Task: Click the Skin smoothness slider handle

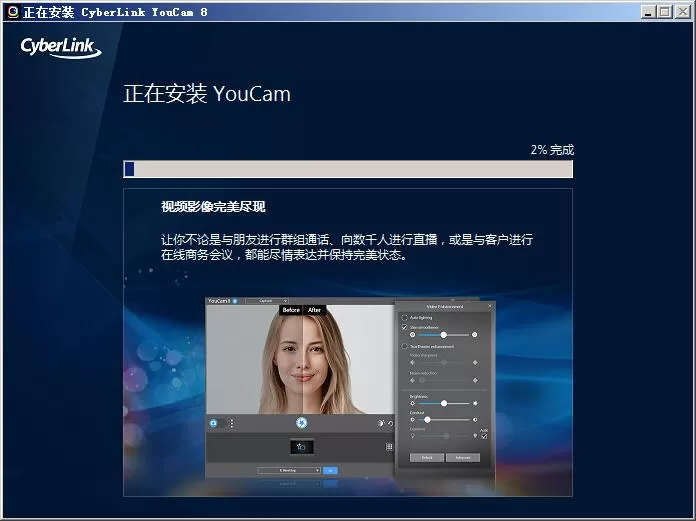Action: coord(443,335)
